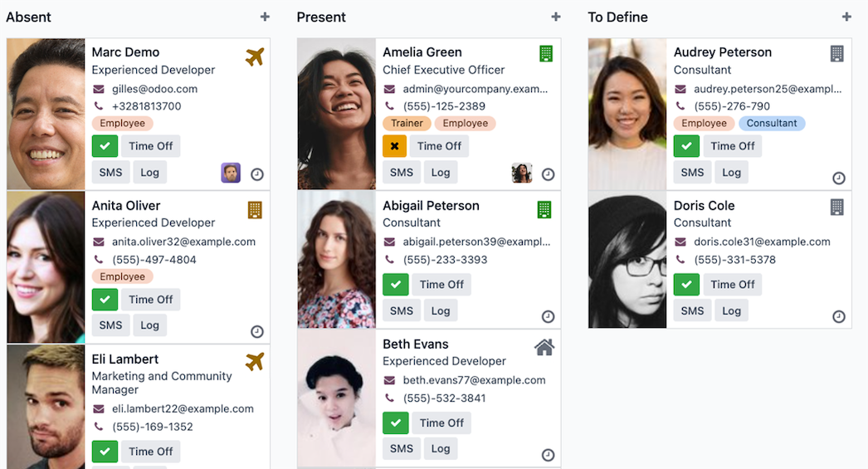Screen dimensions: 868x469
Task: Click the clock activity icon on Doris Cole's card
Action: (839, 317)
